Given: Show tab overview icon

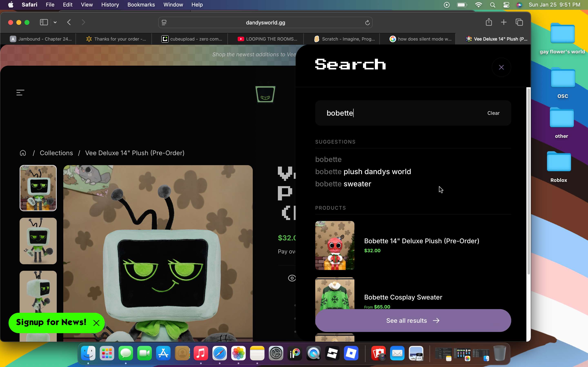Looking at the screenshot, I should [519, 22].
